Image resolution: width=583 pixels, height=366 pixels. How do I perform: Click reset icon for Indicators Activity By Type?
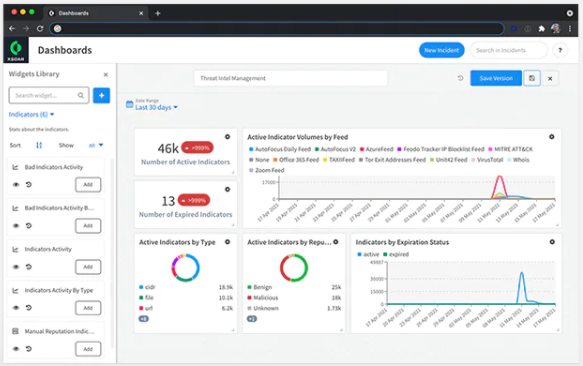pyautogui.click(x=28, y=308)
